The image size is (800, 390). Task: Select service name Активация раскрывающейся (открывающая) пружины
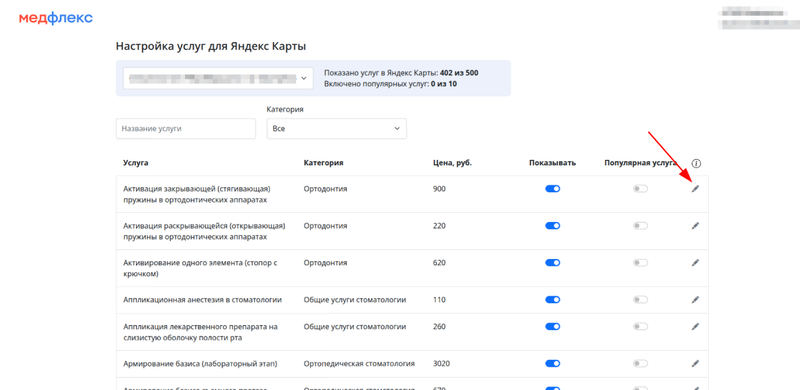click(204, 231)
